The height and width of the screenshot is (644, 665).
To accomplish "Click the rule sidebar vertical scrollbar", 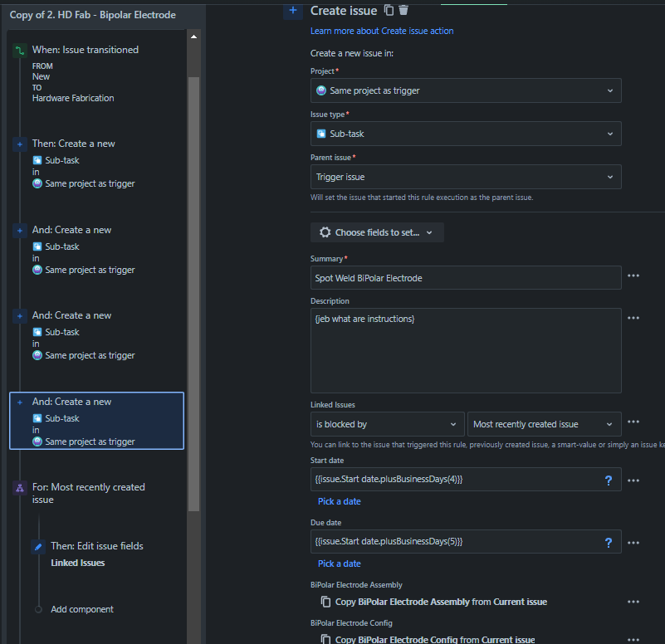I will tap(193, 294).
